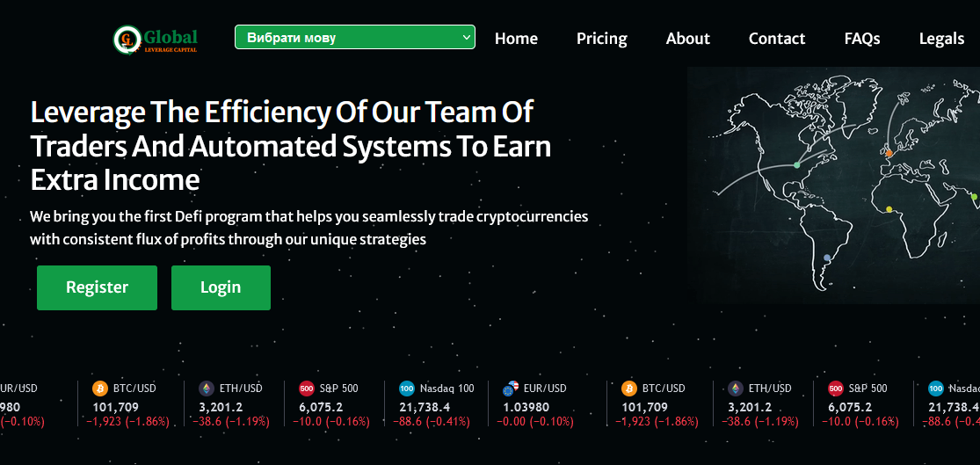
Task: Click the blue Nasdaq 100 badge icon
Action: [x=407, y=389]
